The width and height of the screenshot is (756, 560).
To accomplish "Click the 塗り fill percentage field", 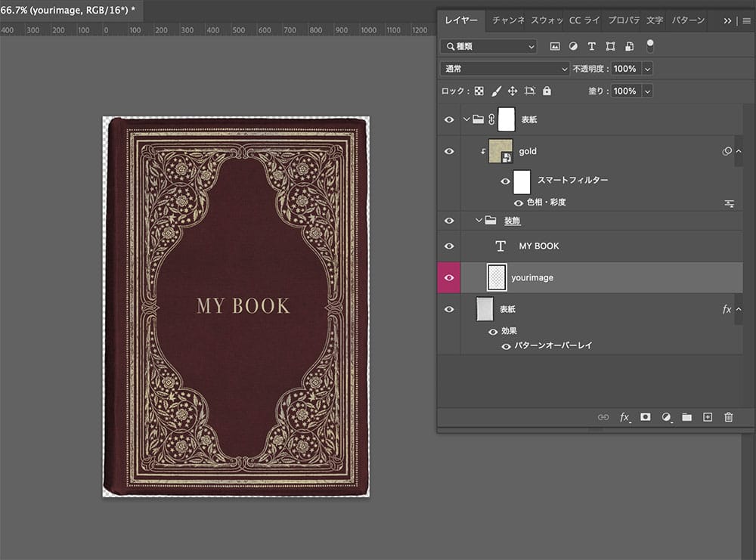I will (x=624, y=91).
